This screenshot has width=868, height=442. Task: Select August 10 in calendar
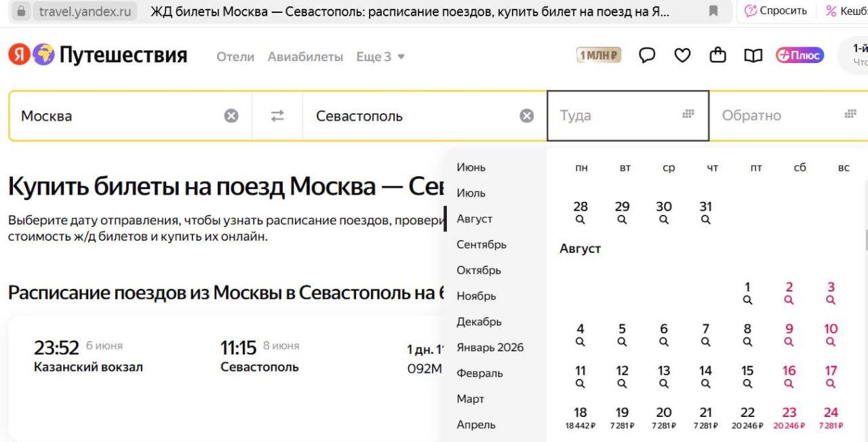coord(831,334)
